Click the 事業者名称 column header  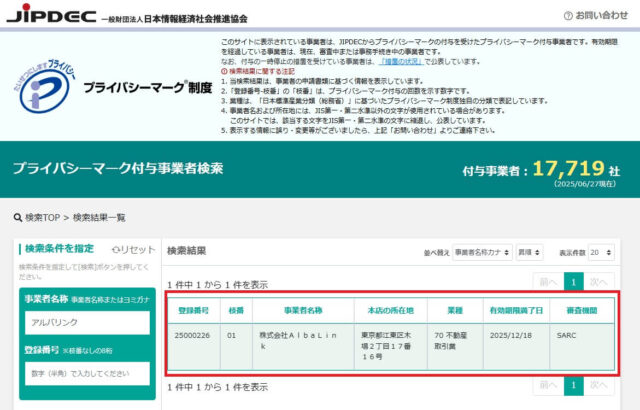coord(303,310)
